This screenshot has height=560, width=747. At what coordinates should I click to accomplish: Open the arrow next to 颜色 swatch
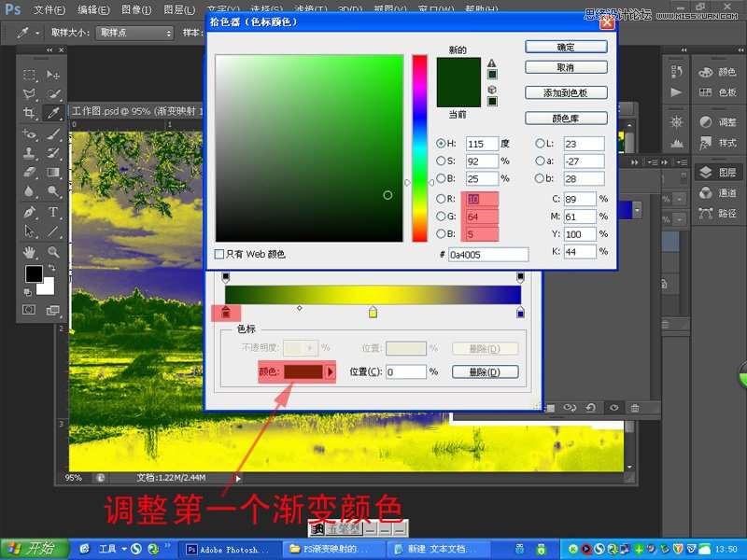tap(330, 371)
